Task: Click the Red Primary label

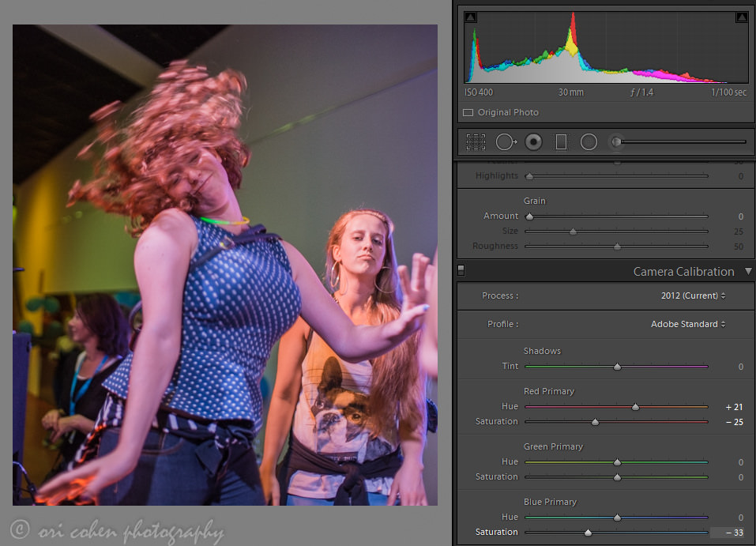Action: [x=549, y=391]
